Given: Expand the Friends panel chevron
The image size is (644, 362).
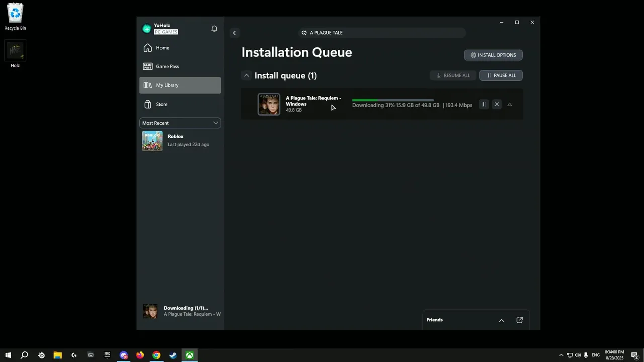Looking at the screenshot, I should pyautogui.click(x=501, y=320).
